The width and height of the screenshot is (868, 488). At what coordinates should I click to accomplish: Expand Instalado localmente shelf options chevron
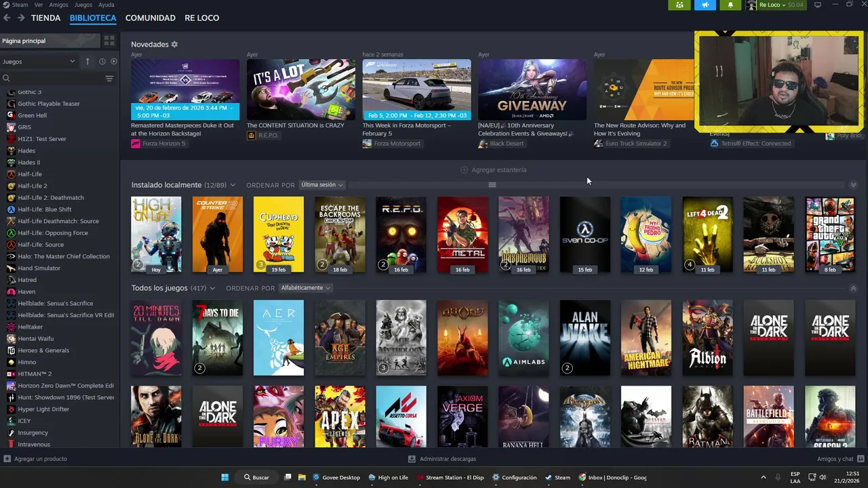pos(233,185)
